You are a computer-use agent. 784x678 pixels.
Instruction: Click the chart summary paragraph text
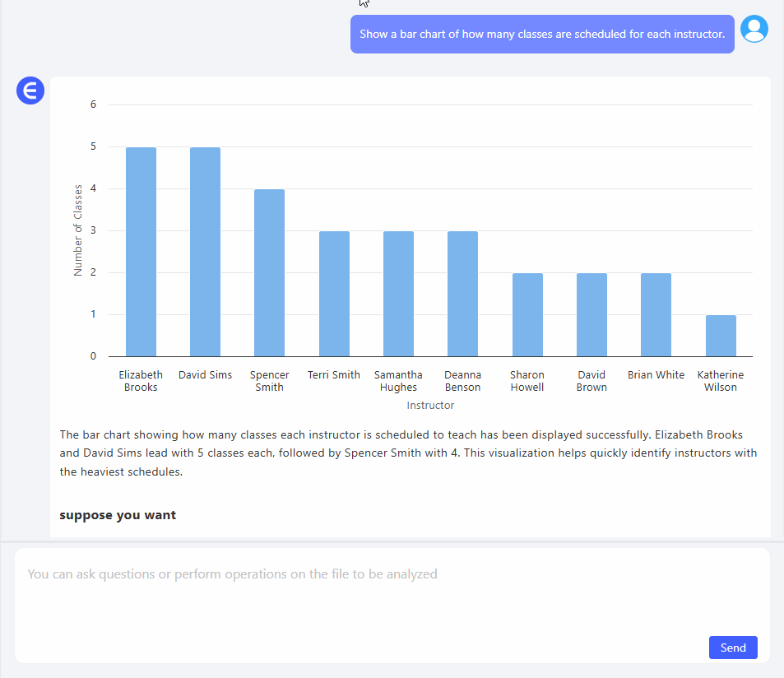(x=408, y=453)
